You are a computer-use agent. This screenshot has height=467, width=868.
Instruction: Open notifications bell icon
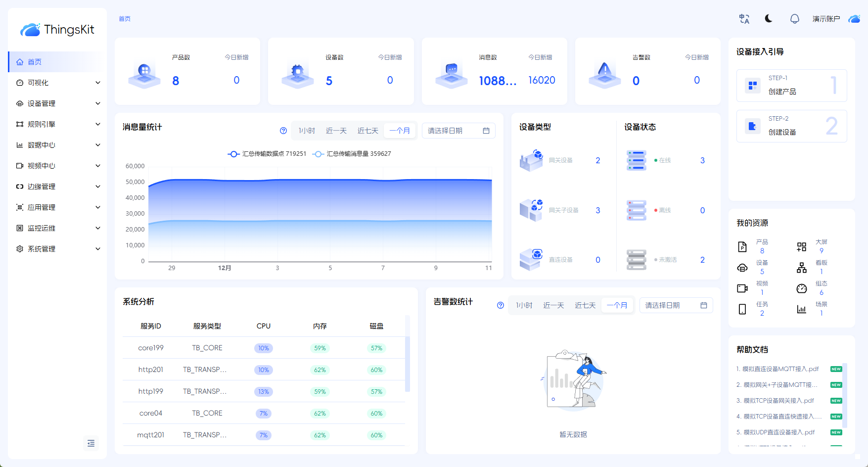[794, 19]
